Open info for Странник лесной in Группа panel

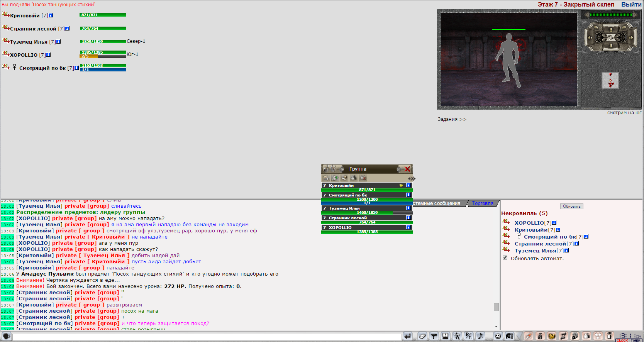point(408,218)
